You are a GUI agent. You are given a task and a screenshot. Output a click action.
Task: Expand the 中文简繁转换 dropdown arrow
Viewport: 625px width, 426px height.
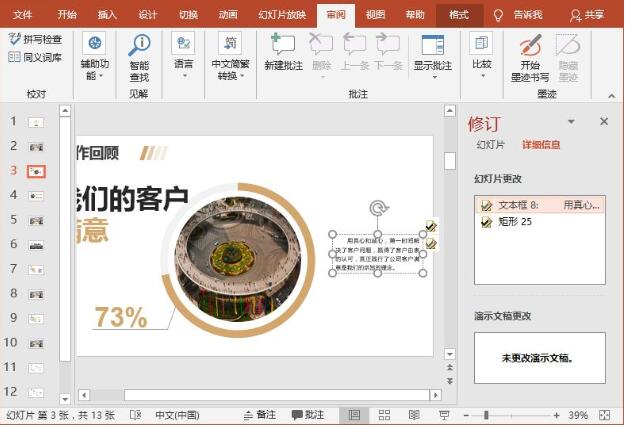click(x=242, y=76)
